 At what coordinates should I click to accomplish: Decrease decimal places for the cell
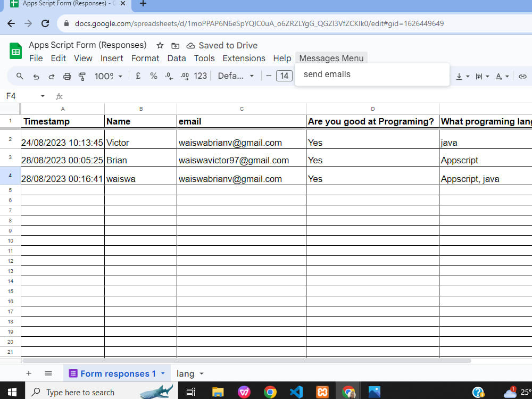169,76
